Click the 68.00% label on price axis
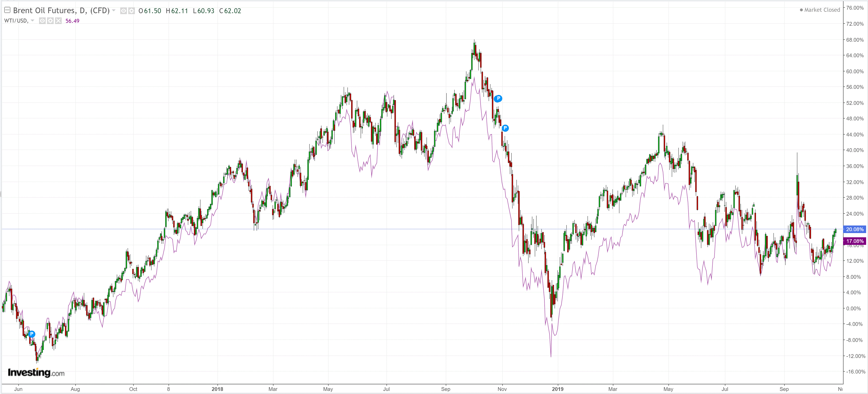Screen dimensions: 868x394 pyautogui.click(x=855, y=40)
